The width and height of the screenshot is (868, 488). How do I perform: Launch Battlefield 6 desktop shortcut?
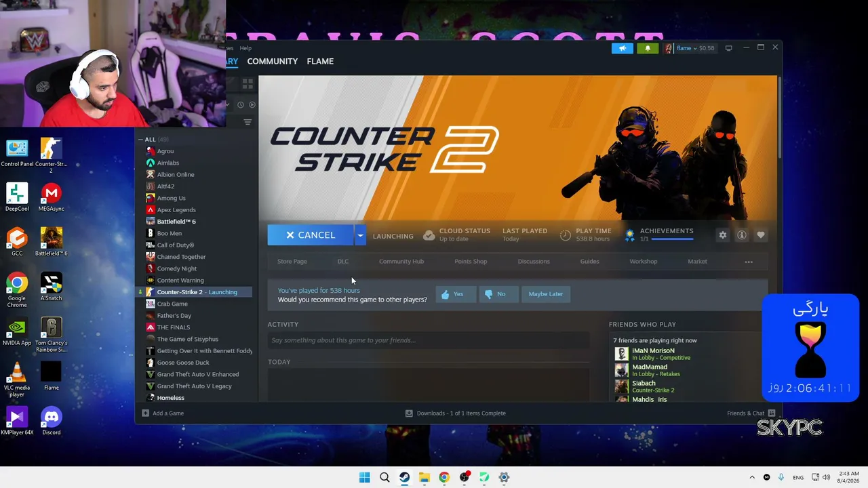[x=51, y=242]
